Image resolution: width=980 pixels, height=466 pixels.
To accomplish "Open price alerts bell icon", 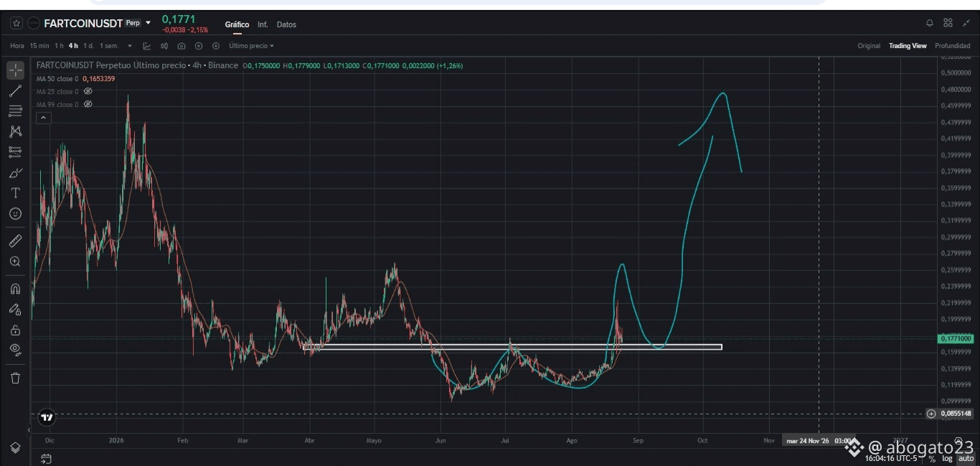I will (x=930, y=23).
